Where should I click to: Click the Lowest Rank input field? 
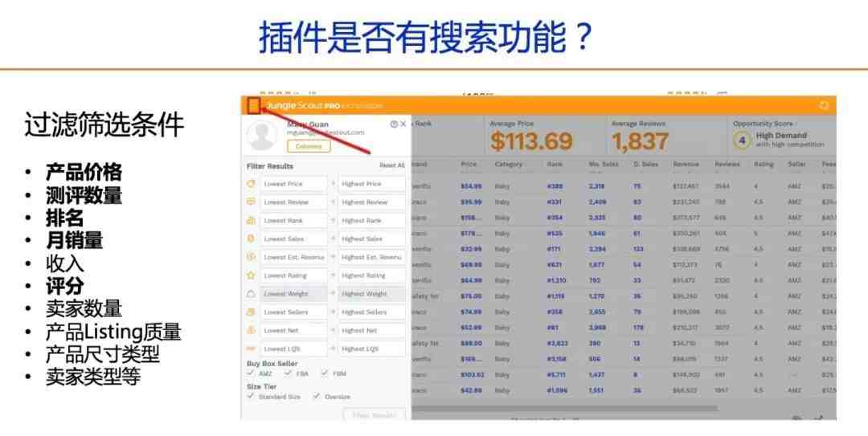coord(293,220)
